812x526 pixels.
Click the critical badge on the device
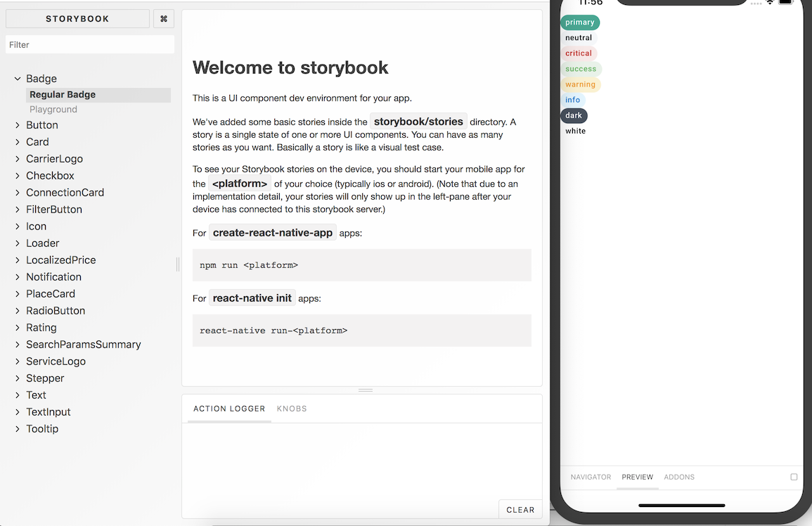(579, 53)
